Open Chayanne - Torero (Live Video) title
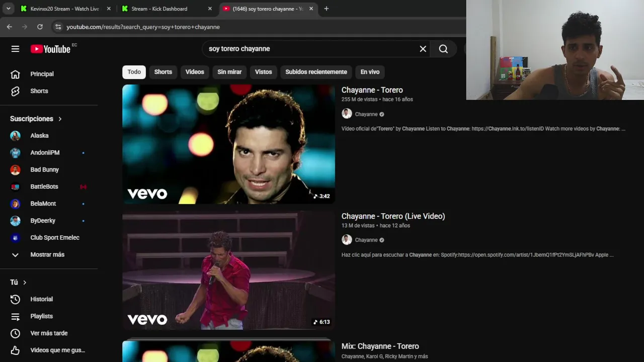 click(x=393, y=216)
